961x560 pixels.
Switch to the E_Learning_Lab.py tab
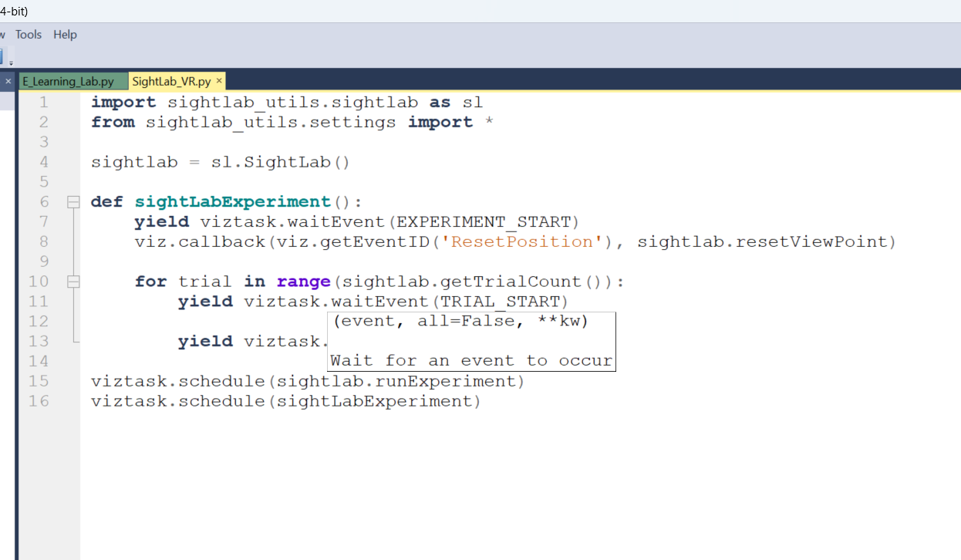(68, 81)
